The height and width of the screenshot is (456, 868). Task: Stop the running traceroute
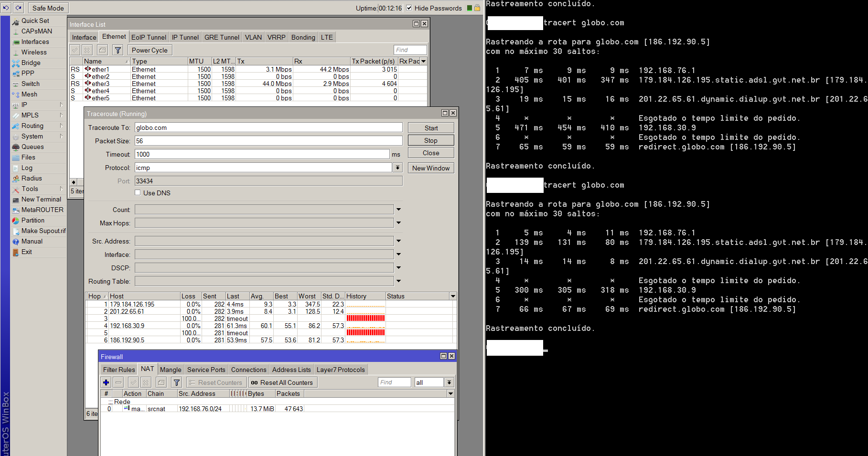tap(430, 140)
